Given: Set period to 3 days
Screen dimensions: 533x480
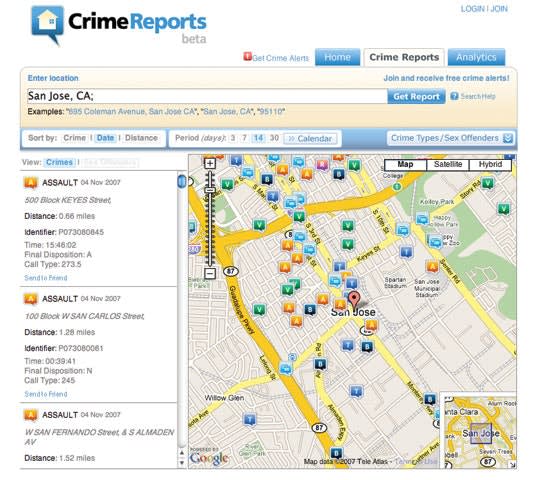Looking at the screenshot, I should tap(233, 138).
